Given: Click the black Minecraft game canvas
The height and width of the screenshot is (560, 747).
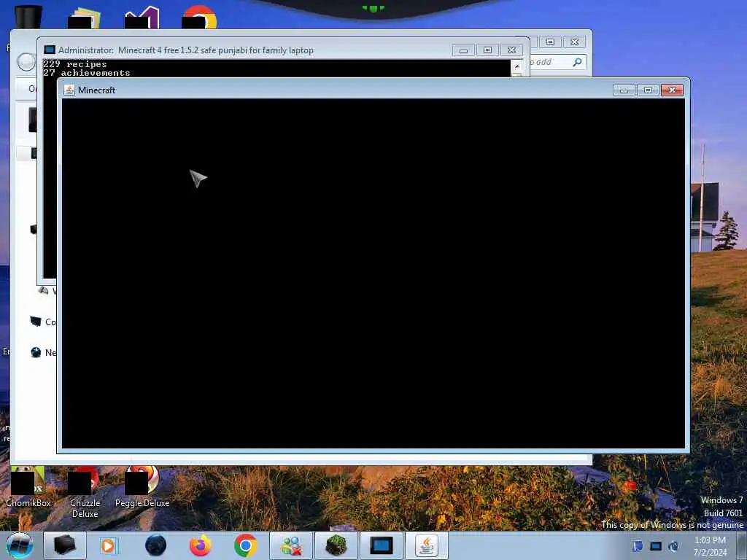Looking at the screenshot, I should point(373,273).
